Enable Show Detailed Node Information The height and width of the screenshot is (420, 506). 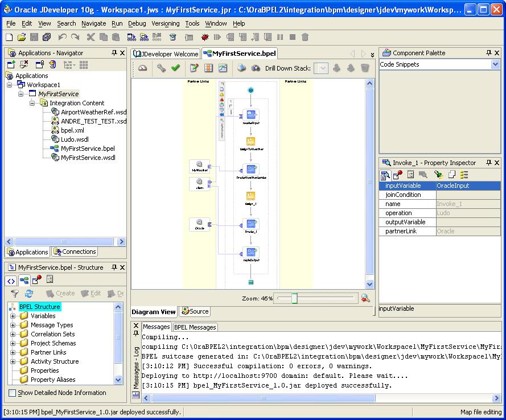[13, 393]
